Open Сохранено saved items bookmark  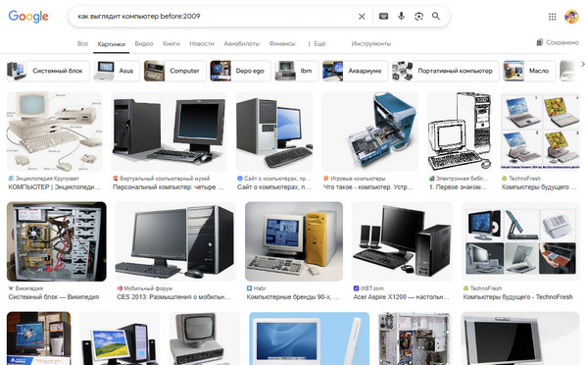coord(558,42)
